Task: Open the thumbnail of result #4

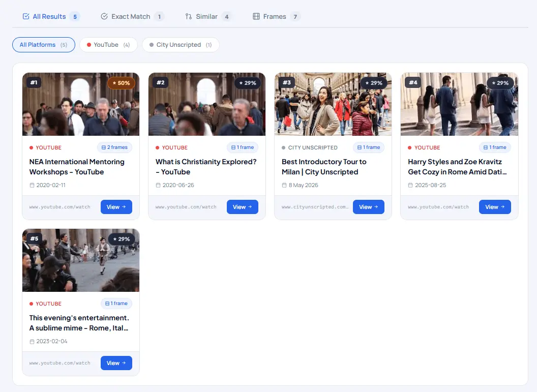Action: (459, 104)
